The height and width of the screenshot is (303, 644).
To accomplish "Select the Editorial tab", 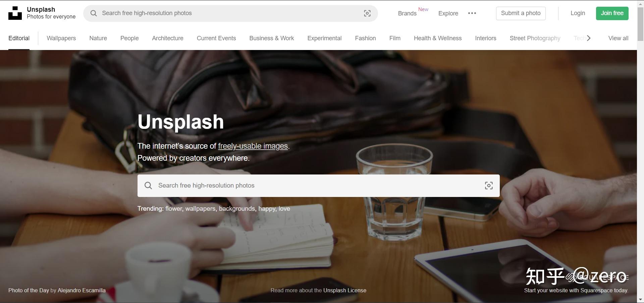I will pyautogui.click(x=19, y=38).
